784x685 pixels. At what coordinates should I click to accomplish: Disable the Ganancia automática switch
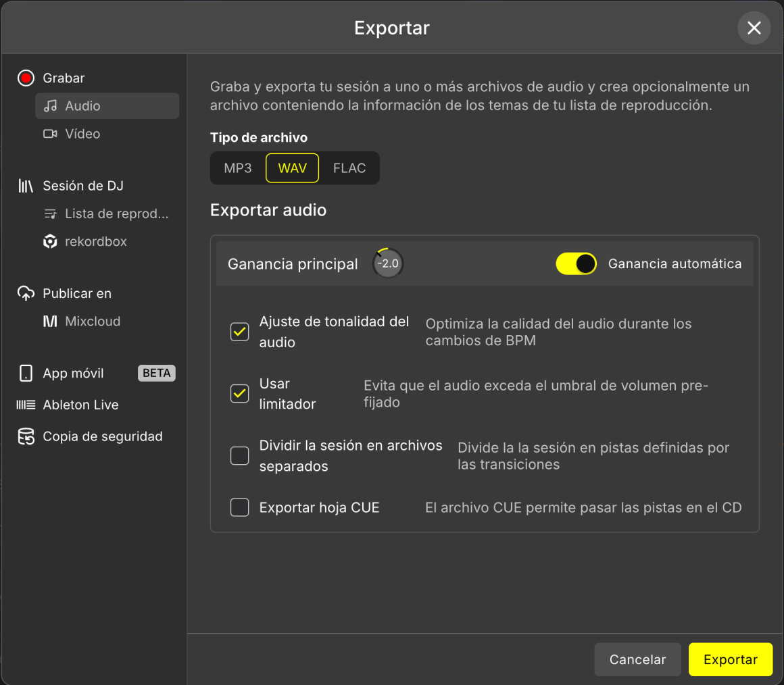click(x=576, y=263)
